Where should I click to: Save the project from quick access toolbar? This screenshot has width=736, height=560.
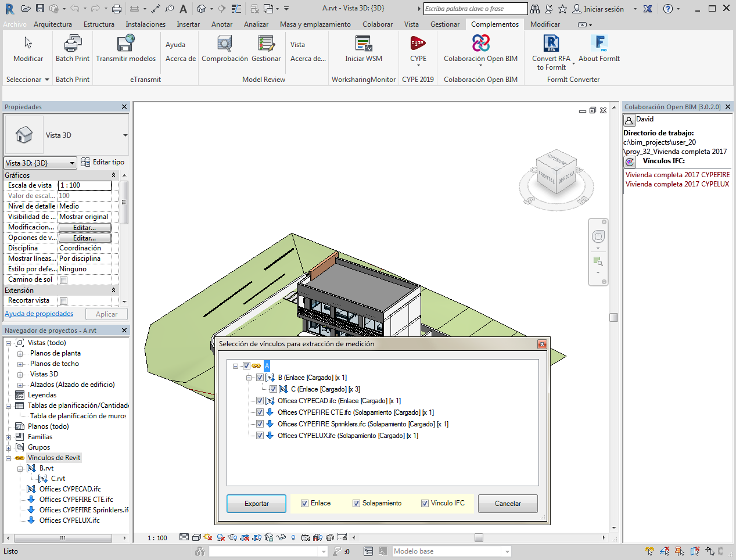[x=40, y=9]
